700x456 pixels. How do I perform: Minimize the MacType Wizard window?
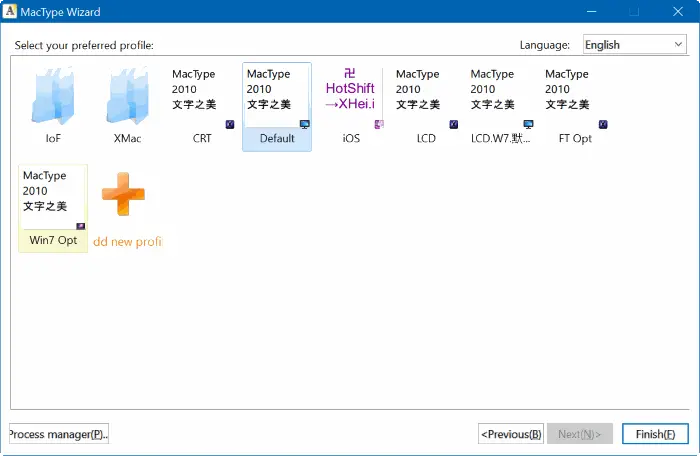(x=592, y=12)
